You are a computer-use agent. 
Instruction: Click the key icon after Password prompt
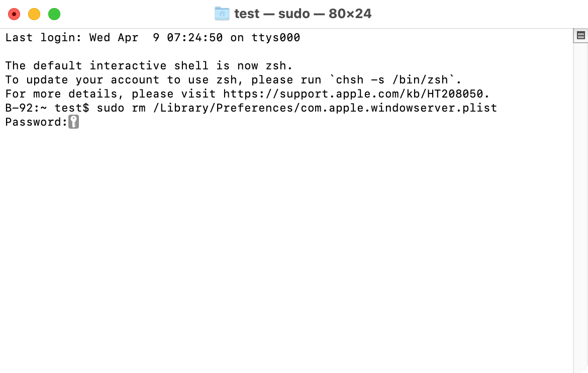tap(73, 122)
